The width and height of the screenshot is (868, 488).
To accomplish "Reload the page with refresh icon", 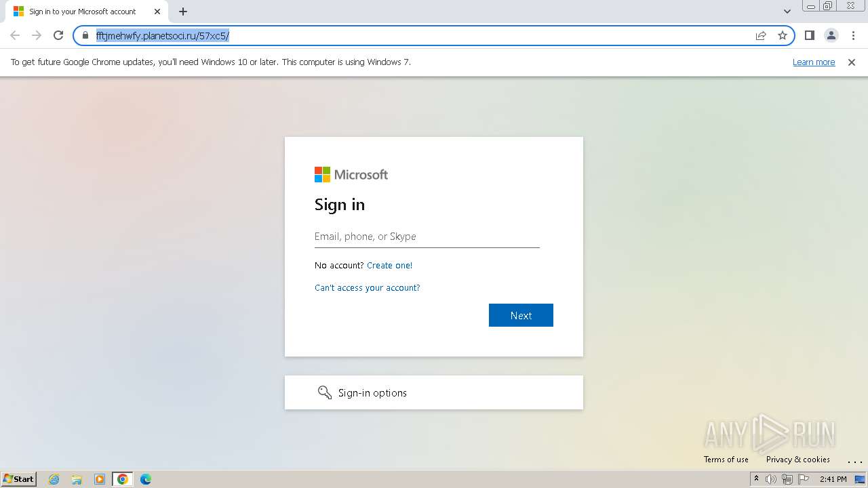I will (58, 35).
